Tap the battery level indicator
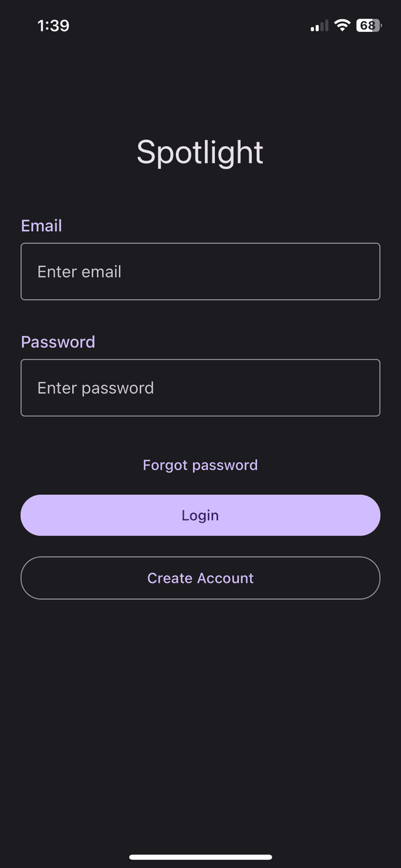The height and width of the screenshot is (868, 401). pyautogui.click(x=368, y=26)
